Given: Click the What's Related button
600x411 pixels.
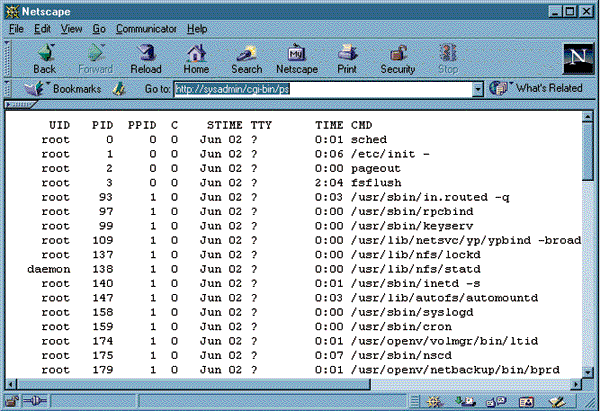Looking at the screenshot, I should 540,89.
